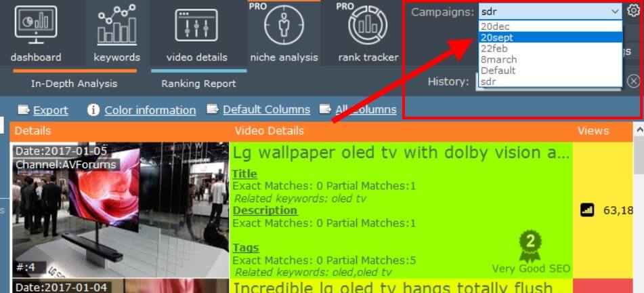644x293 pixels.
Task: Click the All Columns link
Action: [x=366, y=109]
